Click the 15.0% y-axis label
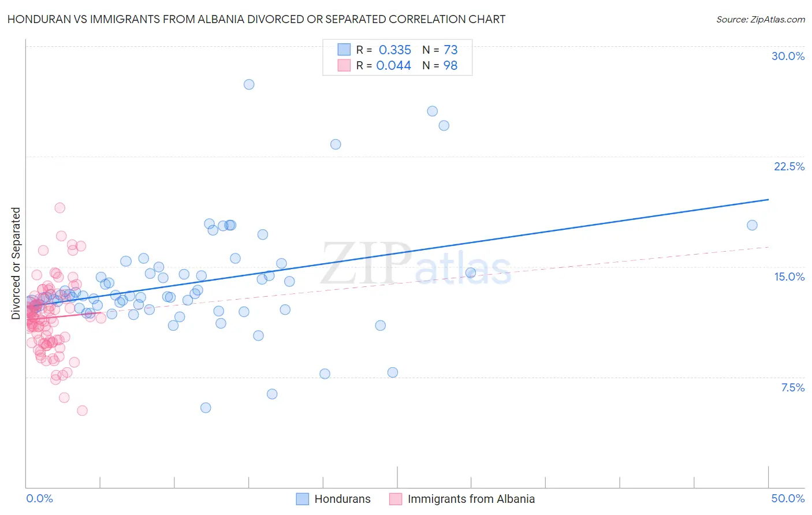This screenshot has width=812, height=515. coord(789,277)
